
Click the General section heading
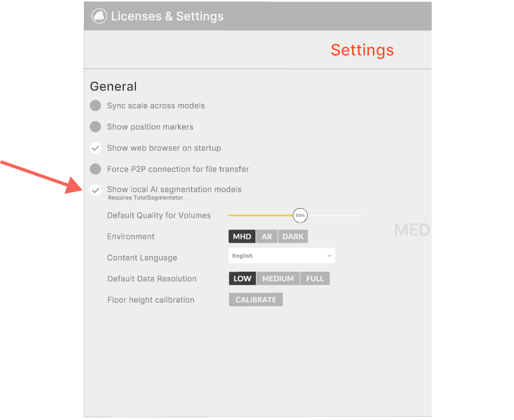point(113,86)
